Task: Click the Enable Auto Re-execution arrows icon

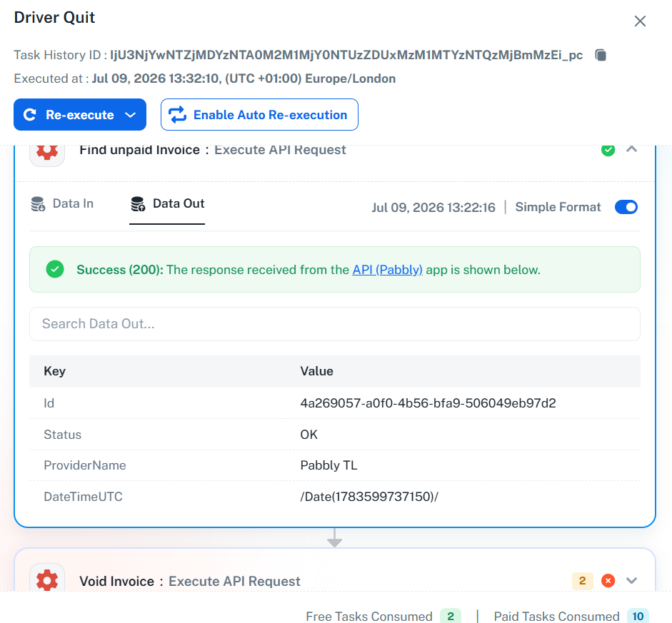Action: [x=177, y=115]
